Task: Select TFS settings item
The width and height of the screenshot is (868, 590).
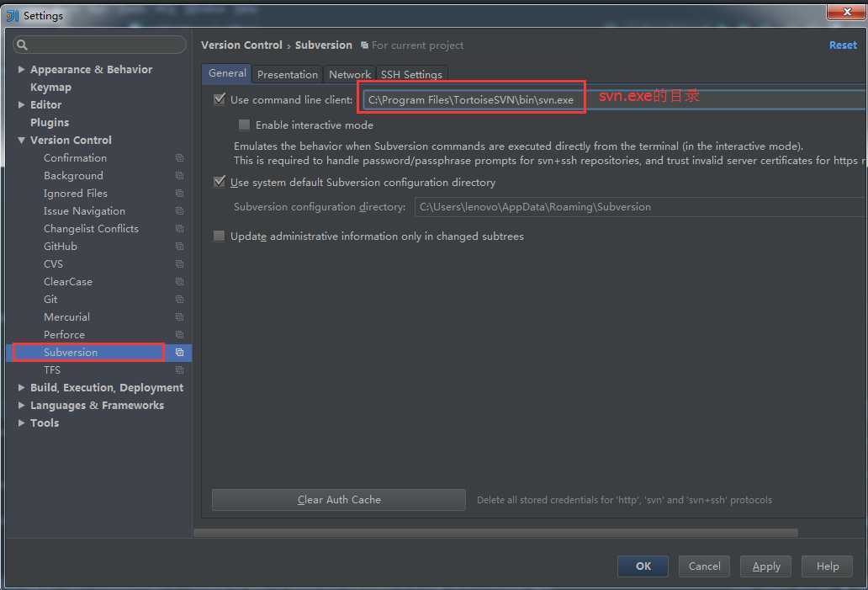Action: click(52, 370)
